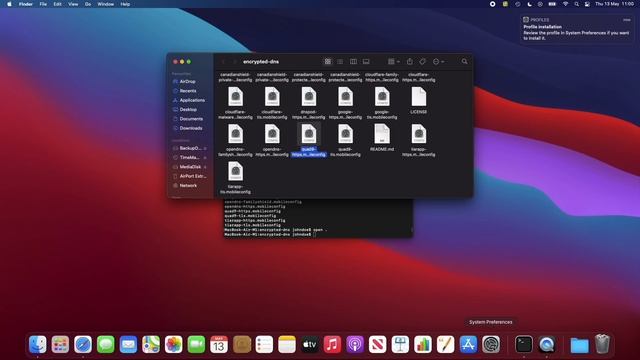Open Mail from the Dock
The width and height of the screenshot is (640, 360).
[x=128, y=344]
